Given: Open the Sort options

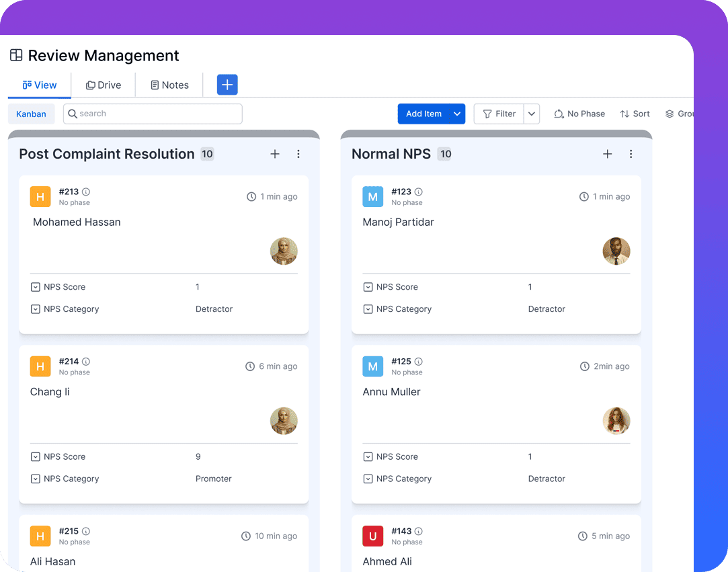Looking at the screenshot, I should click(x=635, y=114).
